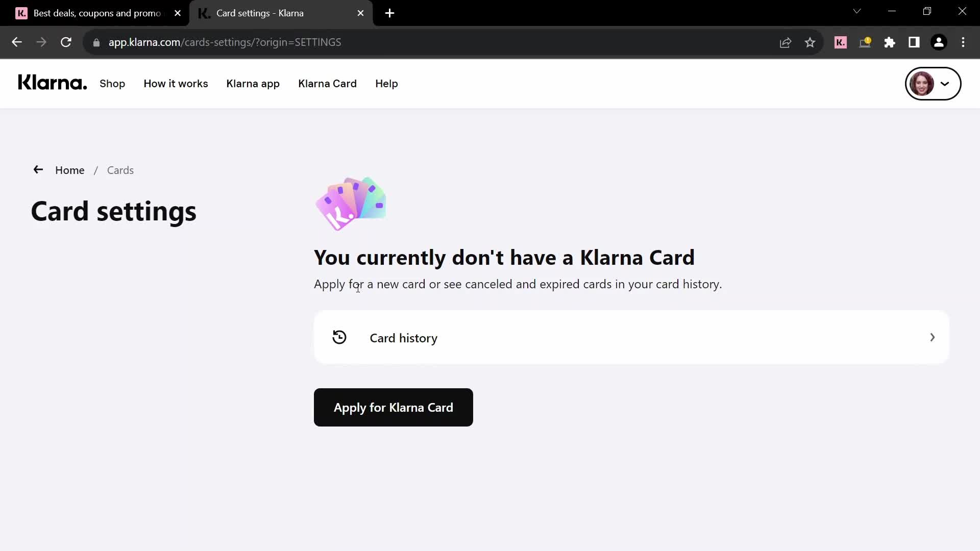This screenshot has height=551, width=980.
Task: View site security lock info
Action: (x=96, y=42)
